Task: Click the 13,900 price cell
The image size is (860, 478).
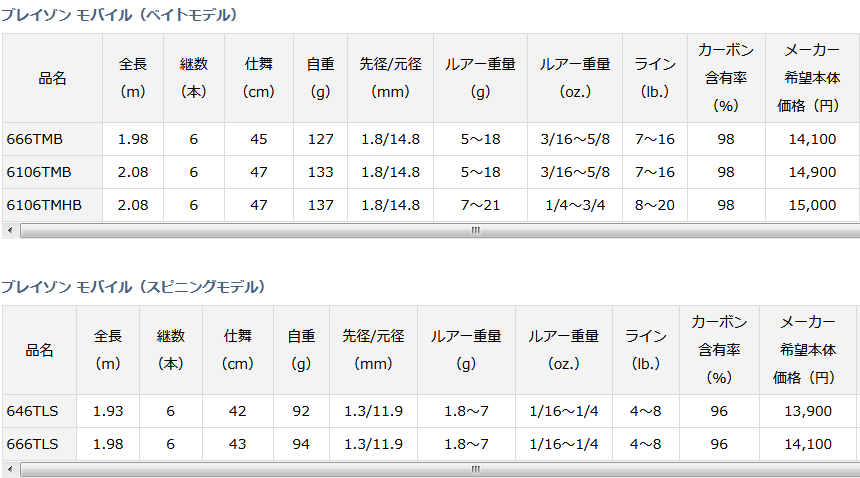Action: (x=808, y=411)
